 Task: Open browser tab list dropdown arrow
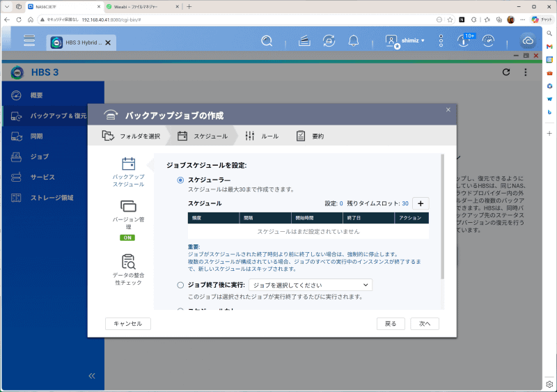(x=7, y=7)
